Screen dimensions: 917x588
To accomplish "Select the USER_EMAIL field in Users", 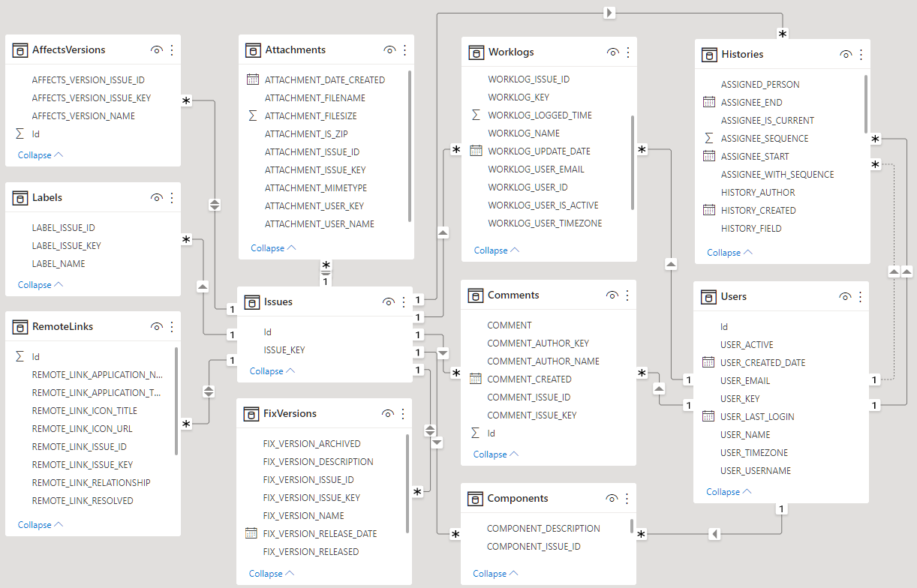I will tap(744, 380).
